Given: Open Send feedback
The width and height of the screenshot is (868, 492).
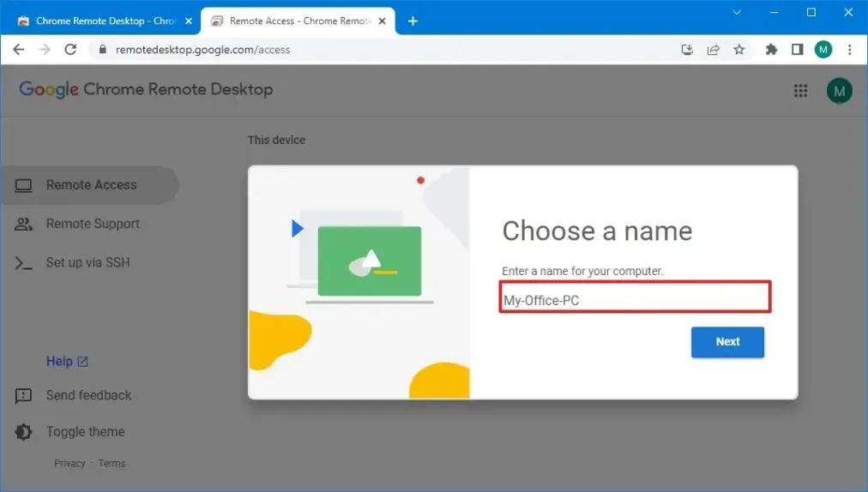Looking at the screenshot, I should 88,395.
